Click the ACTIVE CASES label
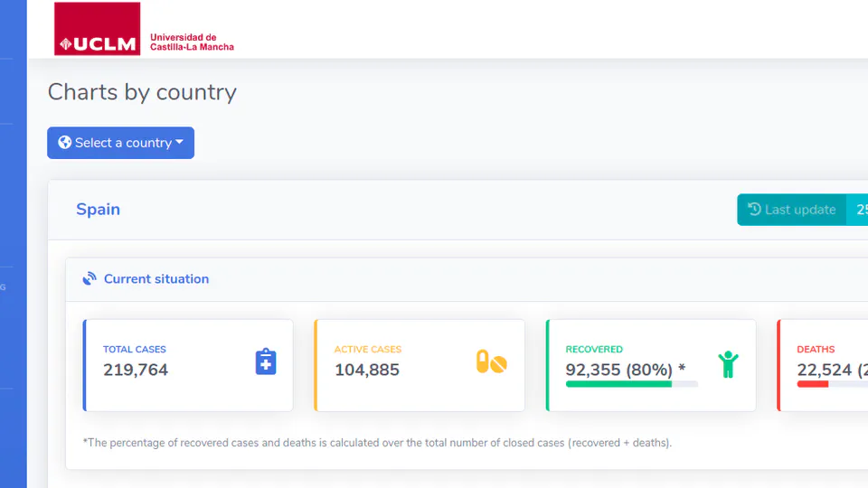 point(368,349)
